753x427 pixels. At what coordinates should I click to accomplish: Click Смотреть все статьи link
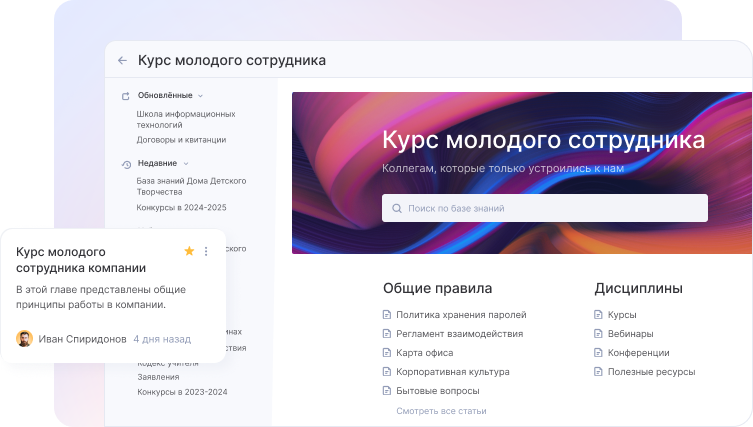tap(441, 411)
